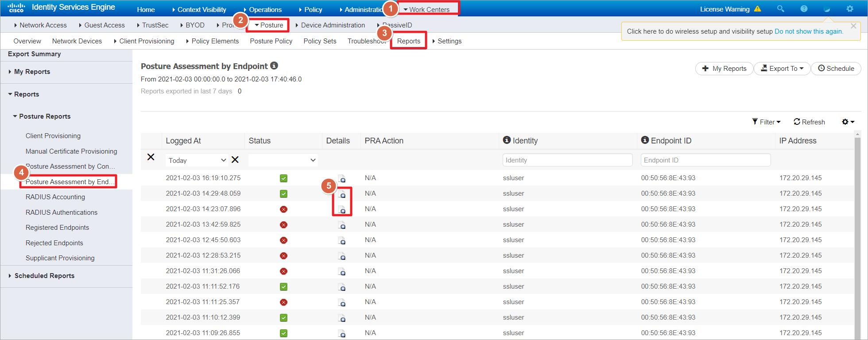
Task: Expand My Reports in sidebar
Action: click(x=29, y=72)
